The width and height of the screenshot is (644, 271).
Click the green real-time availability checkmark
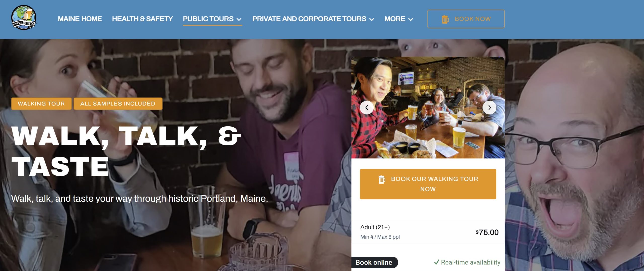point(437,262)
